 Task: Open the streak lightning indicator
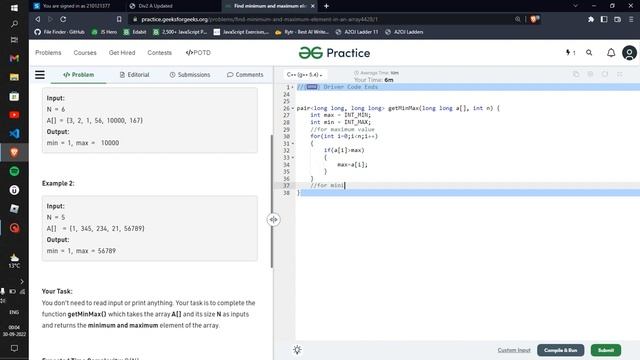tap(570, 53)
